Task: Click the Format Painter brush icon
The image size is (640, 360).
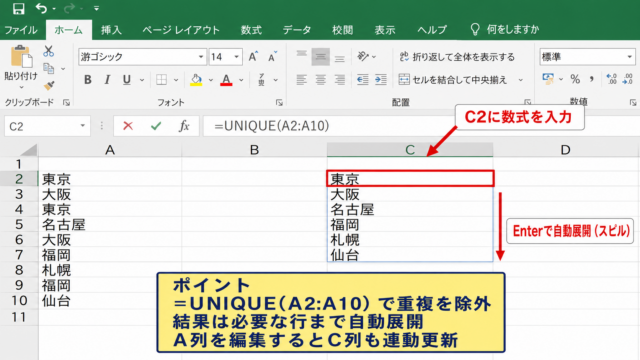Action: click(x=49, y=85)
